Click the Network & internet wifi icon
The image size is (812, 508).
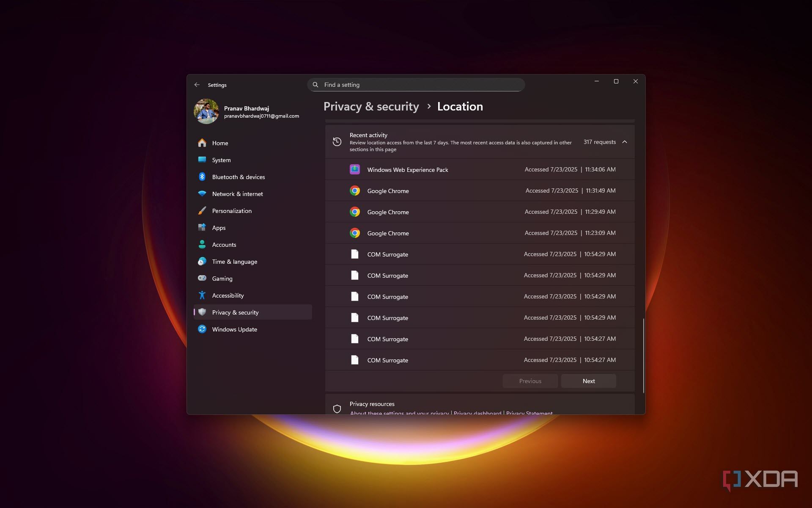[x=202, y=194]
